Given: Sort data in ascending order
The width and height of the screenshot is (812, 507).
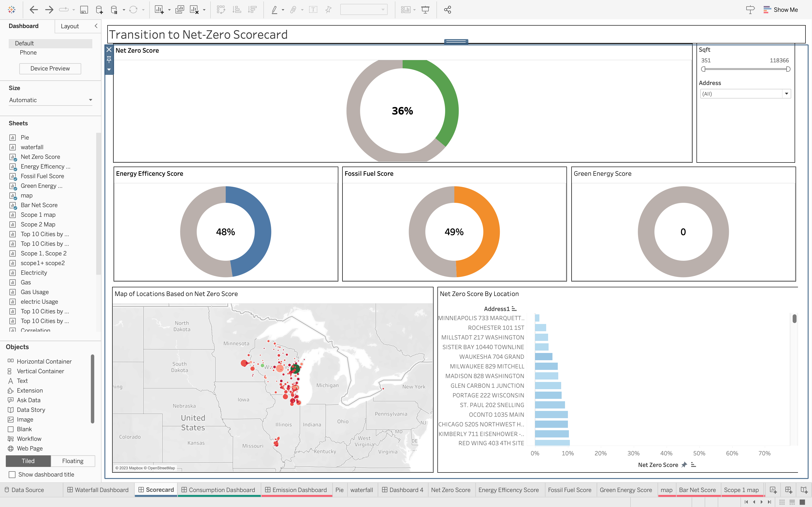Looking at the screenshot, I should tap(237, 9).
